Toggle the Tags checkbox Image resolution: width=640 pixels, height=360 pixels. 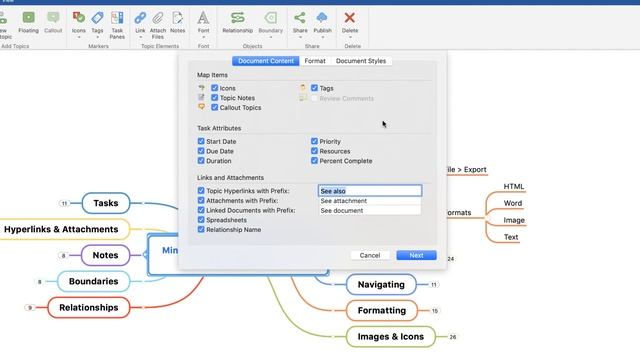pyautogui.click(x=314, y=88)
